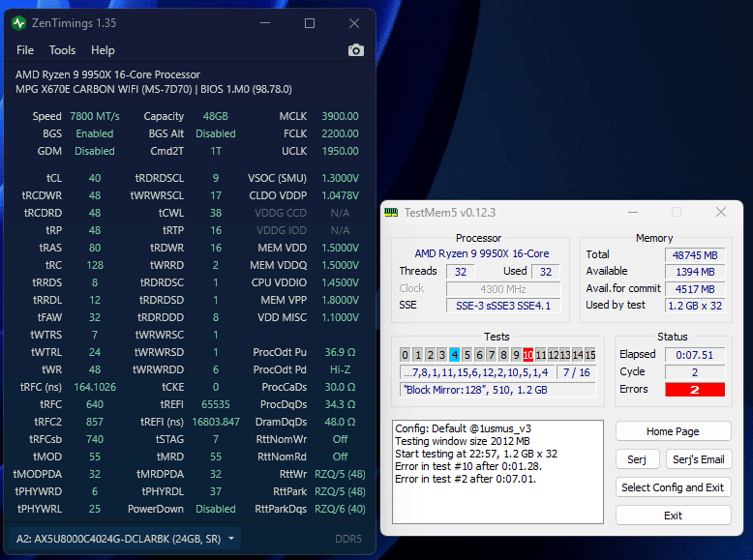This screenshot has height=560, width=753.
Task: Select test box number 0
Action: pos(406,355)
